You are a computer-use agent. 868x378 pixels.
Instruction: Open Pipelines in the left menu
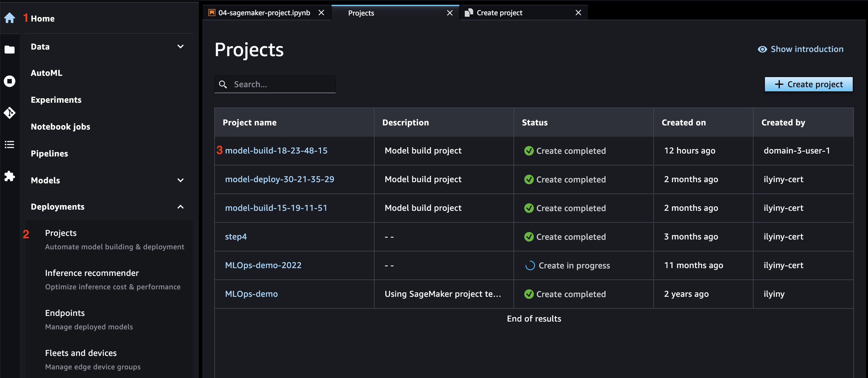[x=49, y=153]
